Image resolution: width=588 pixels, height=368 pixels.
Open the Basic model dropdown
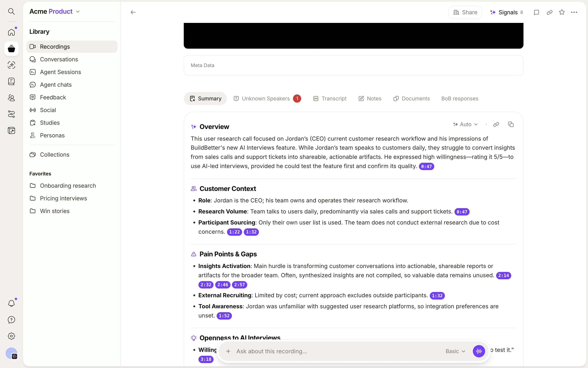coord(455,351)
